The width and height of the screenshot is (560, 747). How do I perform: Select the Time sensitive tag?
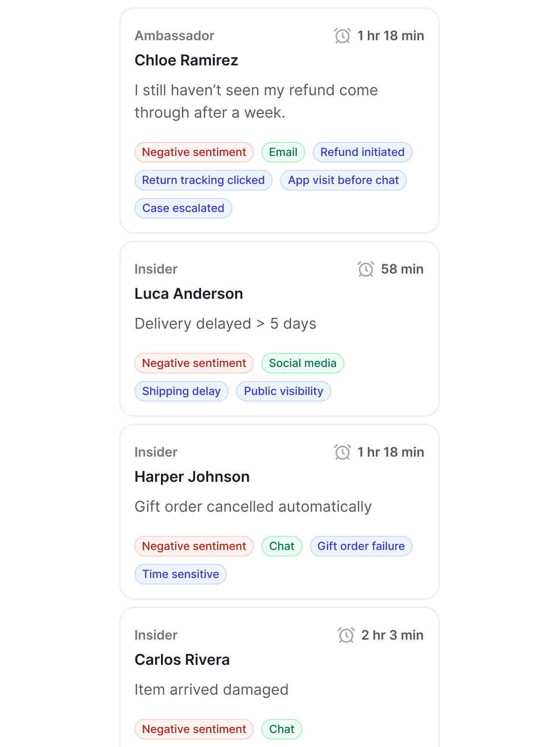click(180, 574)
